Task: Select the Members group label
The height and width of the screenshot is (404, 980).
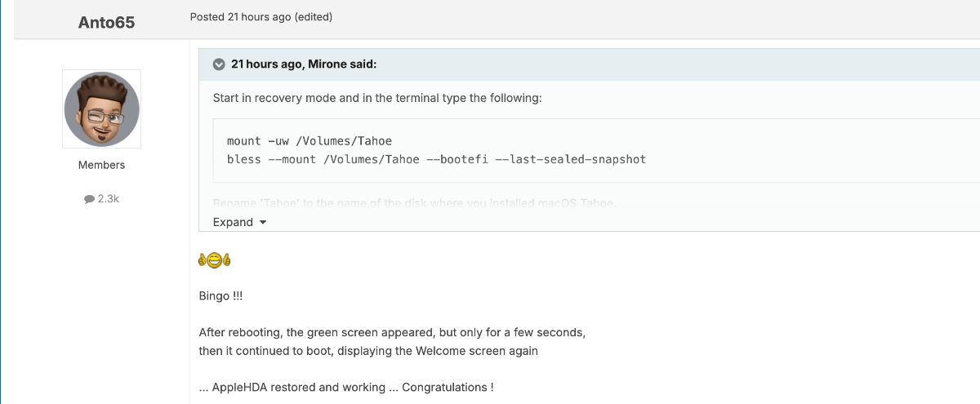Action: pyautogui.click(x=102, y=165)
